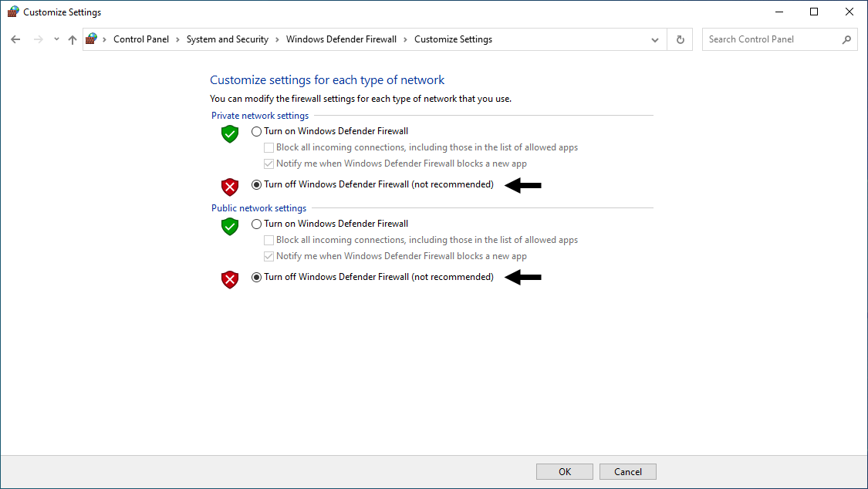This screenshot has height=489, width=868.
Task: Select Turn on Firewall for private network
Action: tap(256, 132)
